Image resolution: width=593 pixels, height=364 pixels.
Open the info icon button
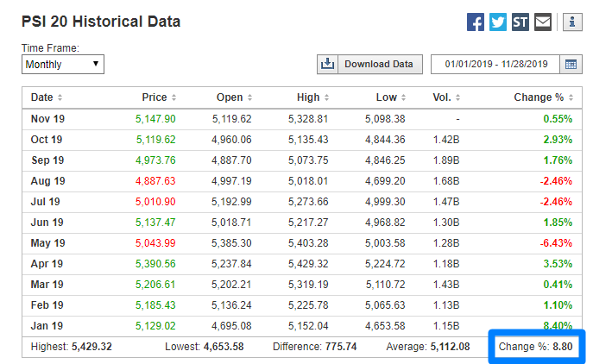click(x=572, y=22)
